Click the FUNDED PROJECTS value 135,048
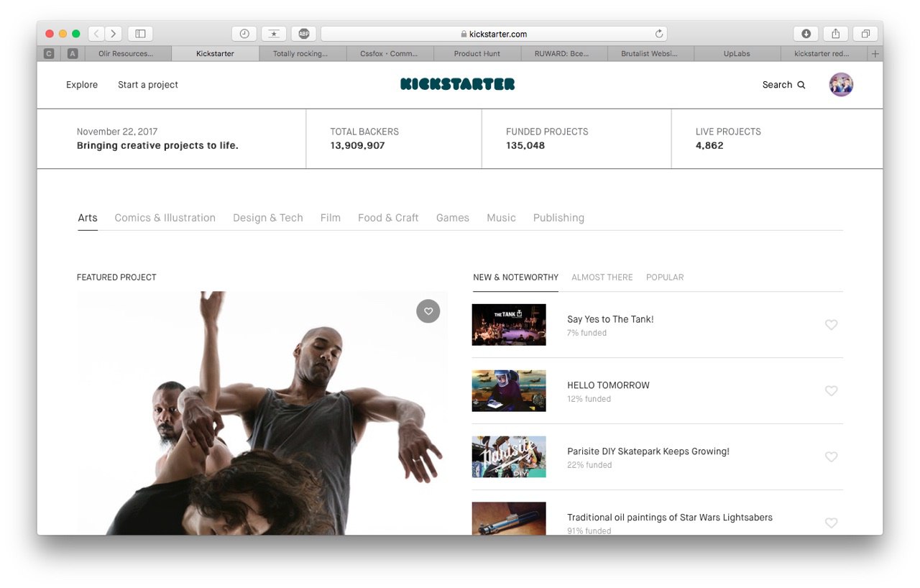This screenshot has height=588, width=920. click(x=525, y=145)
